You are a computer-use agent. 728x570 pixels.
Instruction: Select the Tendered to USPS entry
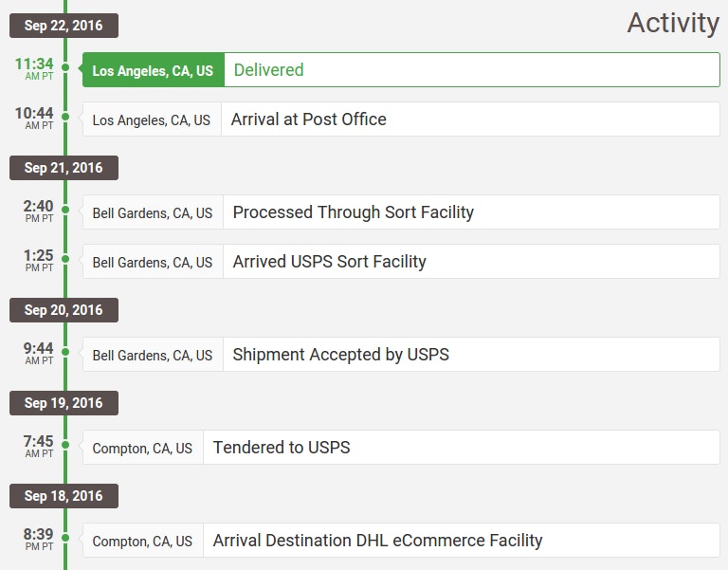tap(461, 448)
